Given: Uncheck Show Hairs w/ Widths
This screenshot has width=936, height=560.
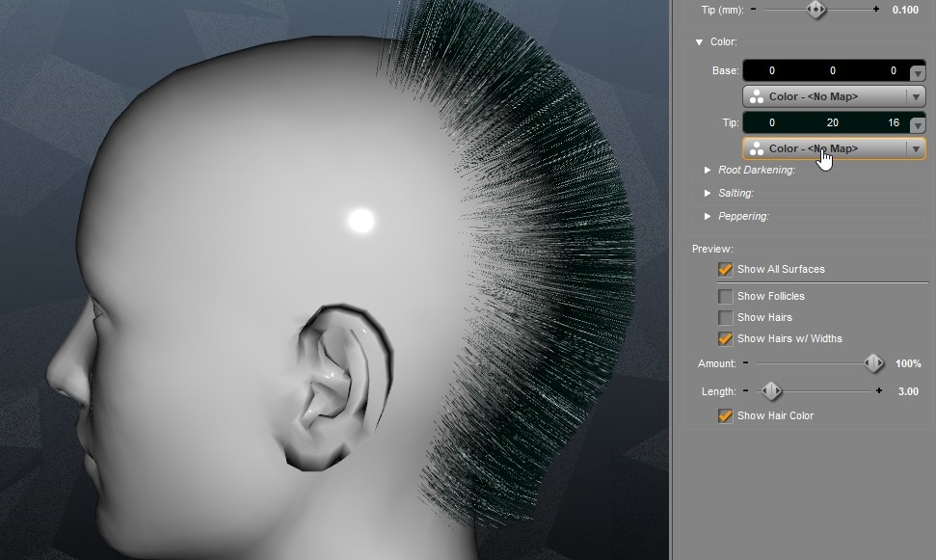Looking at the screenshot, I should point(725,339).
